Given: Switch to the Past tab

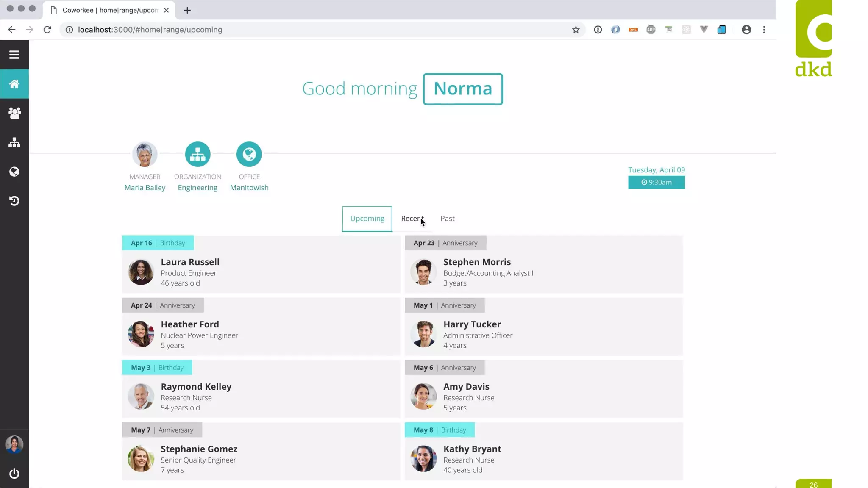Looking at the screenshot, I should coord(447,219).
